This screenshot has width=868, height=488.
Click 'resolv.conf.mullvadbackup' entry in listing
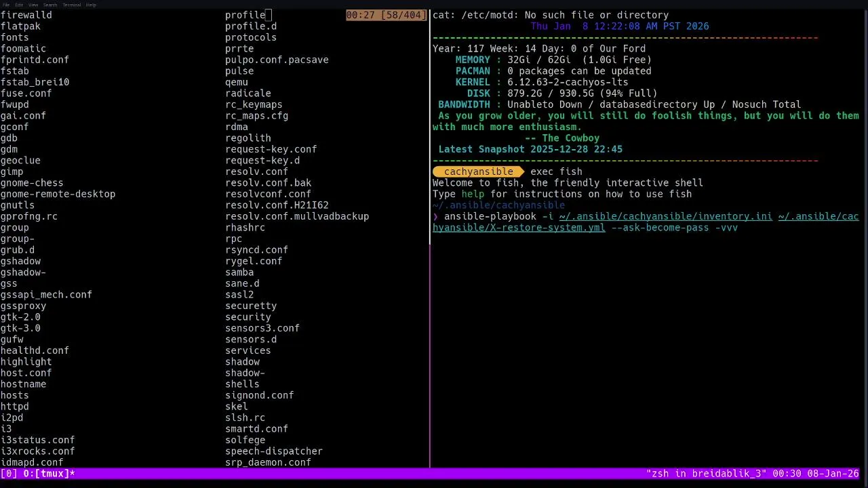(x=297, y=216)
